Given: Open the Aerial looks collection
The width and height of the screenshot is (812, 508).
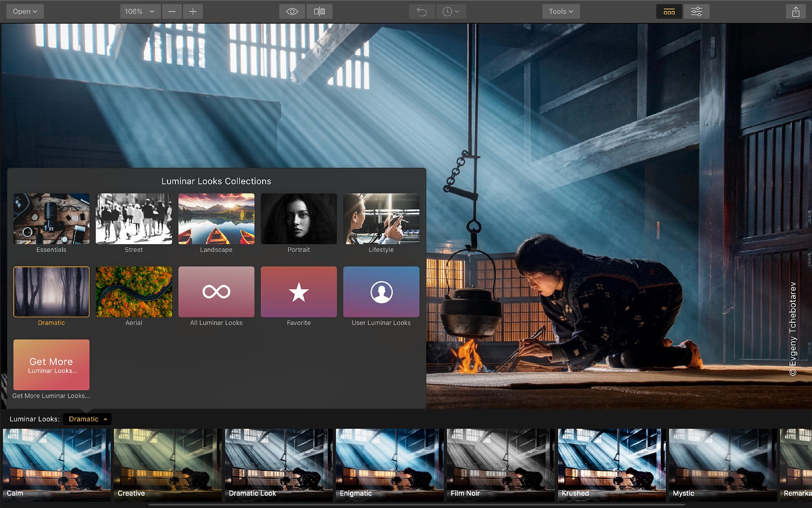Looking at the screenshot, I should 134,292.
